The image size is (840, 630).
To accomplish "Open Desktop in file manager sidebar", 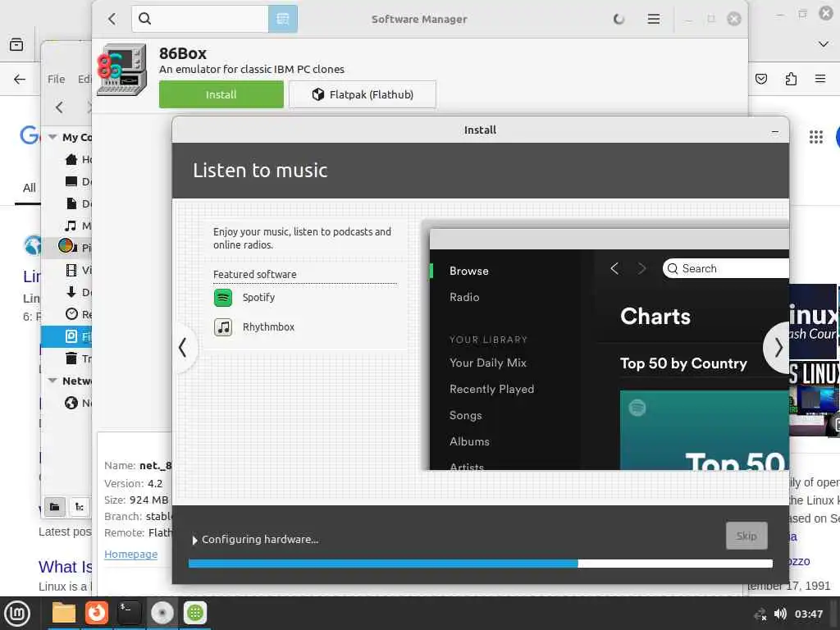I will (x=77, y=181).
